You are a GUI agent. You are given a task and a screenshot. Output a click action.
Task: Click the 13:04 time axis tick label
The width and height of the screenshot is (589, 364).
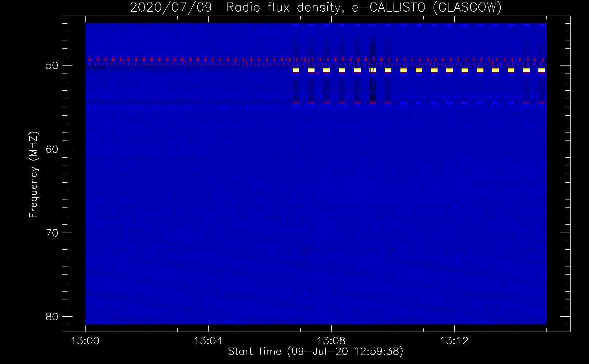pos(208,341)
